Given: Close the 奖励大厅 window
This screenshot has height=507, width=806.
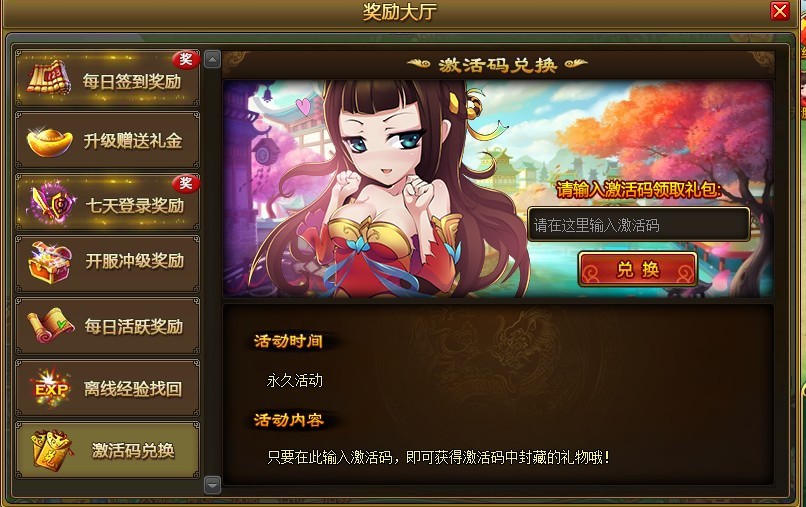Looking at the screenshot, I should pyautogui.click(x=779, y=11).
